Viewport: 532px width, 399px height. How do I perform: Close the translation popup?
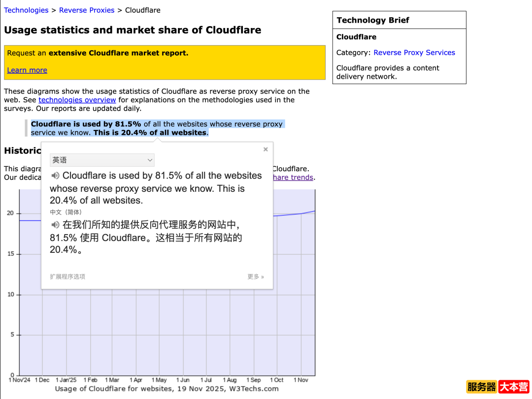click(x=266, y=149)
